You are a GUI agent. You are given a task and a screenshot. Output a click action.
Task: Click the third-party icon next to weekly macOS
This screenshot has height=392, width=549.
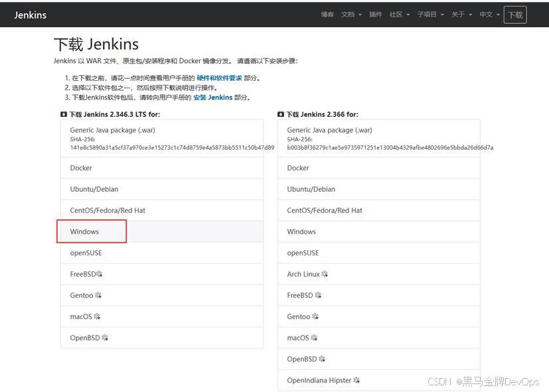(x=314, y=338)
